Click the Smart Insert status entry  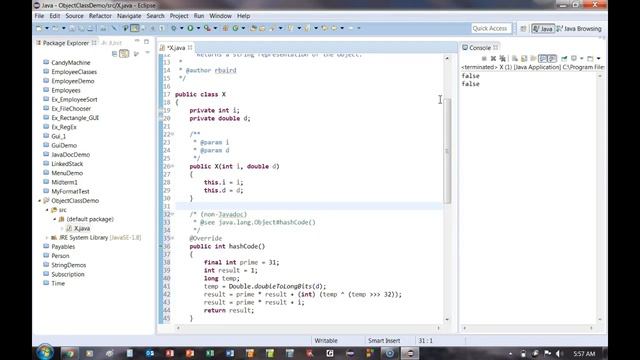tap(384, 340)
